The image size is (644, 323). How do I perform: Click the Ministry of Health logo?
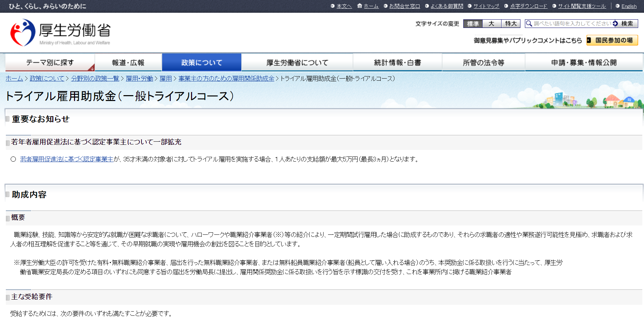pos(60,33)
